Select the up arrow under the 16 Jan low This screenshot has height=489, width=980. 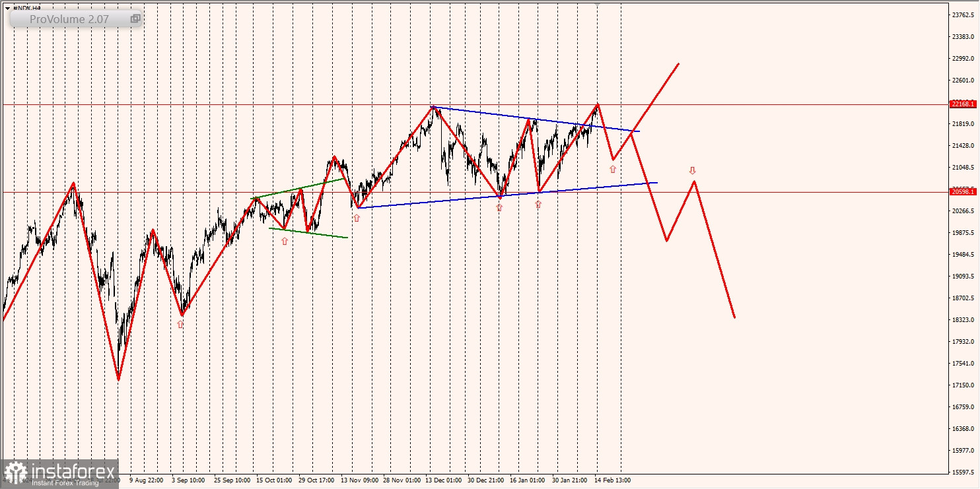click(538, 205)
